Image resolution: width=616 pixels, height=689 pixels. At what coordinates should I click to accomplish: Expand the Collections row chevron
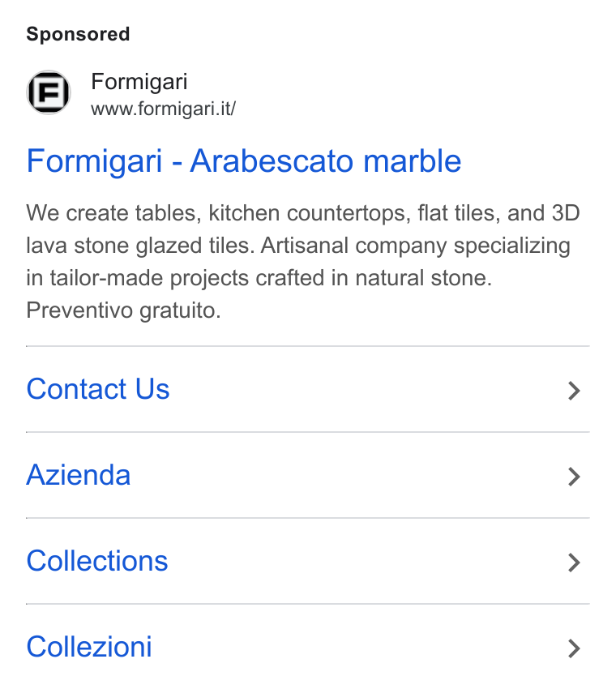pos(574,563)
